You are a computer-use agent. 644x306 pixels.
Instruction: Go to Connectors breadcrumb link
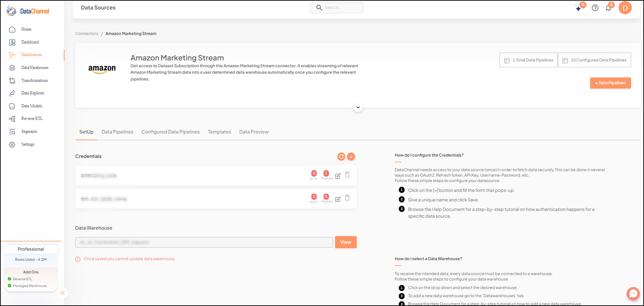[87, 34]
